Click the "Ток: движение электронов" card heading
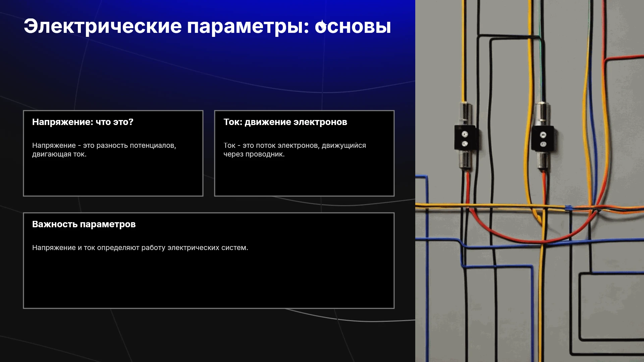Screen dimensions: 644x362 [285, 122]
